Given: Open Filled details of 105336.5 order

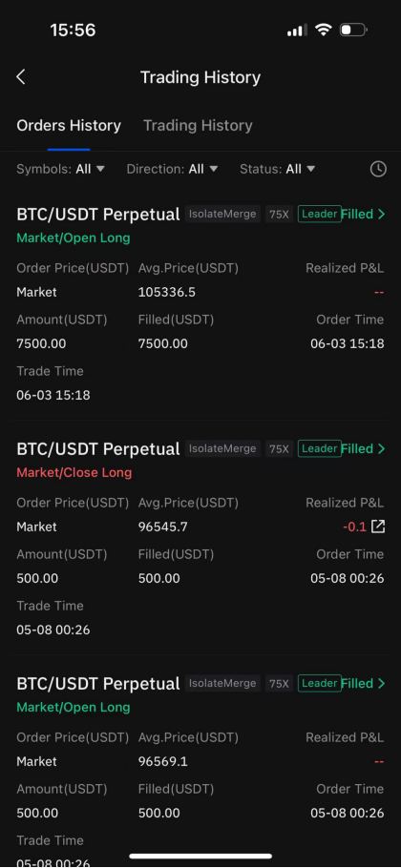Looking at the screenshot, I should [x=363, y=215].
